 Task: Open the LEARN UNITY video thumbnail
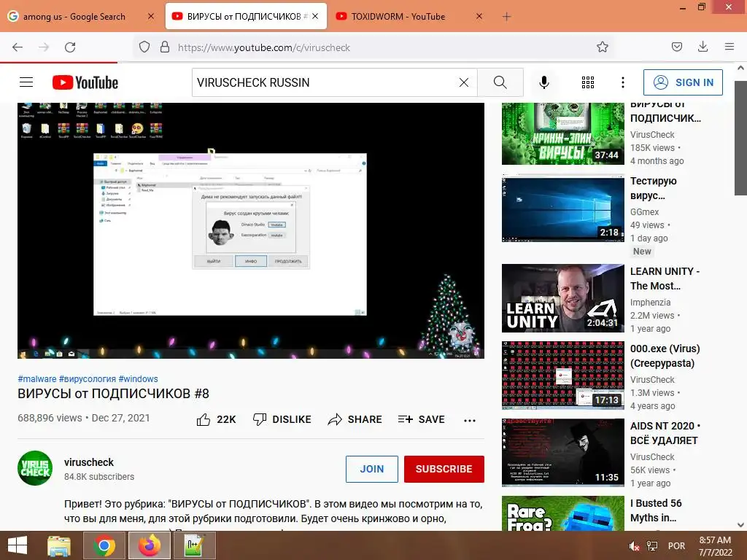coord(562,298)
